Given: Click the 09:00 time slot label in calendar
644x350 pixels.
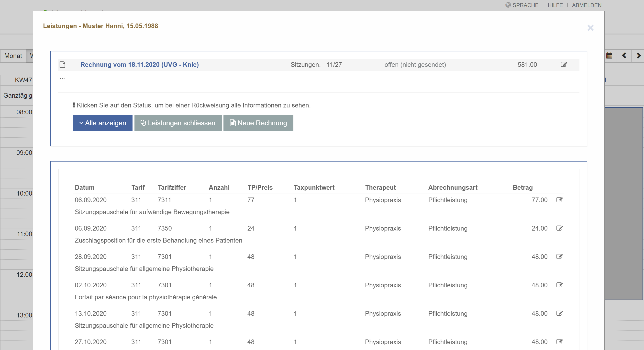Looking at the screenshot, I should click(x=24, y=153).
